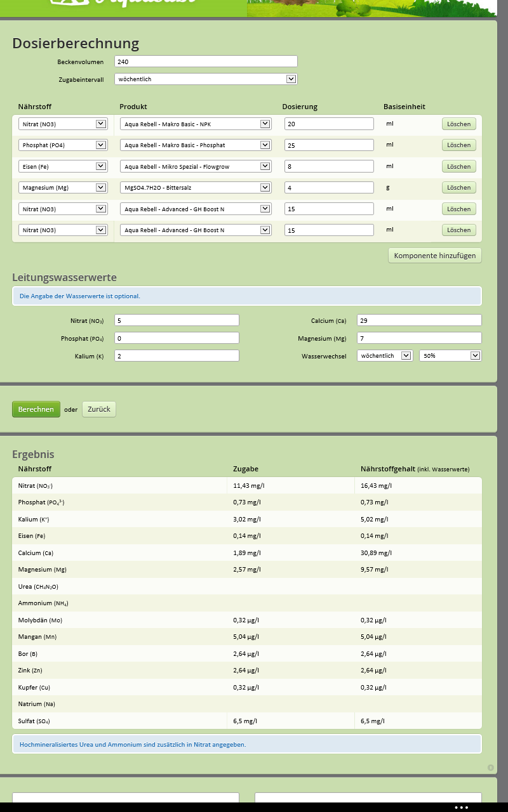This screenshot has width=508, height=812.
Task: Click the Zink (Zn) result row label
Action: click(x=30, y=671)
